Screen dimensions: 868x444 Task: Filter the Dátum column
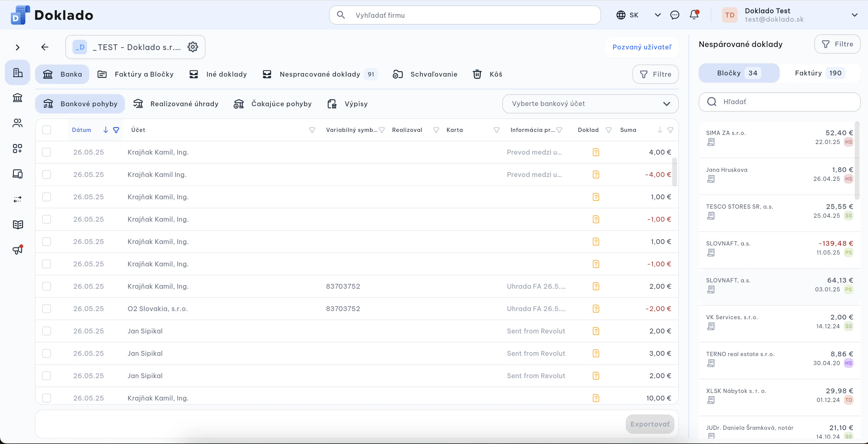click(116, 130)
